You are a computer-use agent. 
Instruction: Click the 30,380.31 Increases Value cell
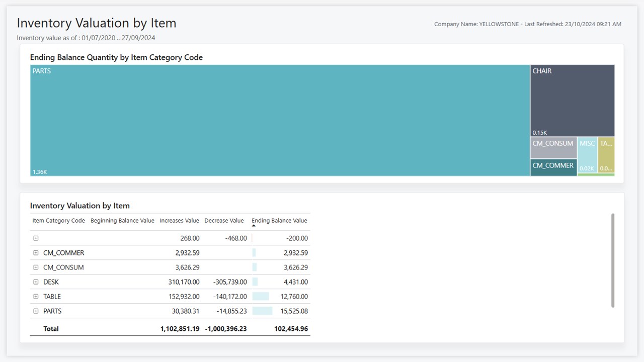tap(186, 311)
